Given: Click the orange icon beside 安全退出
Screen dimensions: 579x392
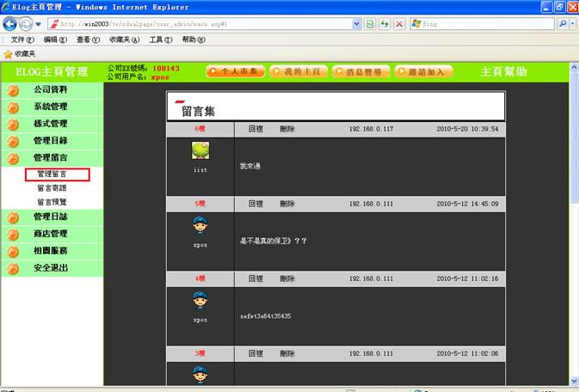Looking at the screenshot, I should click(x=13, y=269).
